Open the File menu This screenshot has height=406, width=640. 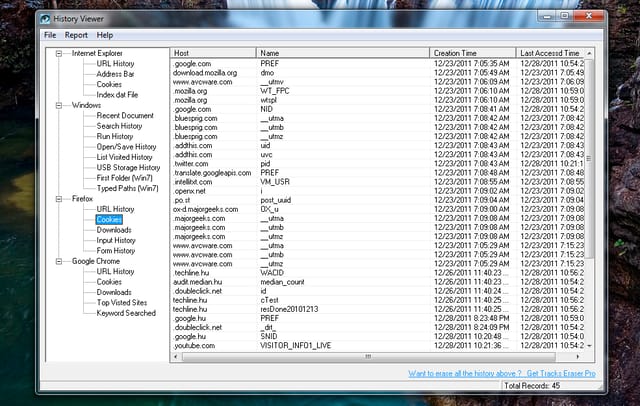tap(50, 35)
